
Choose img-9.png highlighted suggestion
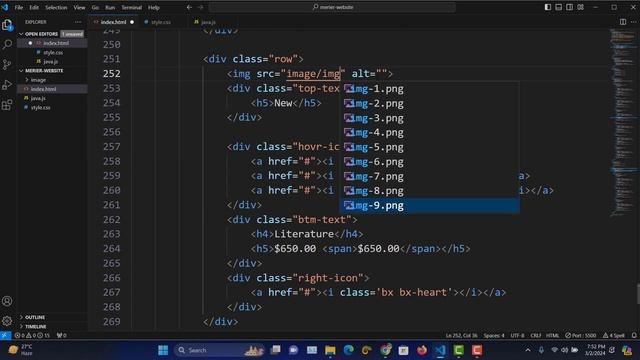(429, 206)
